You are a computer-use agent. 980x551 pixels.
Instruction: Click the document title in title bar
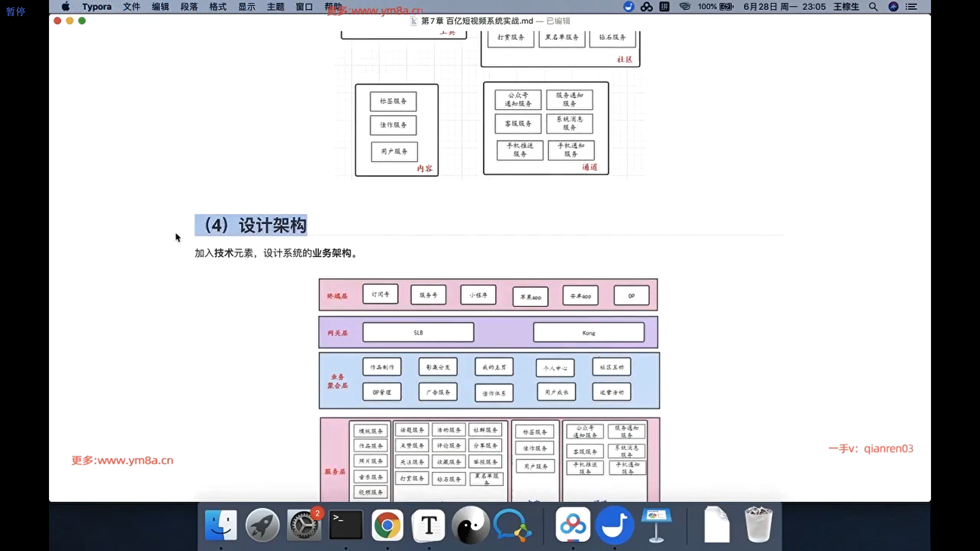point(477,21)
